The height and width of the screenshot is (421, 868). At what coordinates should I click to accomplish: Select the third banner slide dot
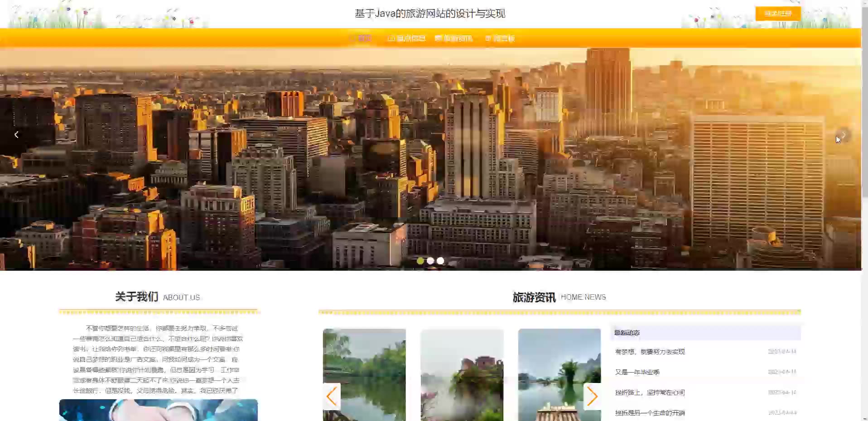tap(440, 261)
